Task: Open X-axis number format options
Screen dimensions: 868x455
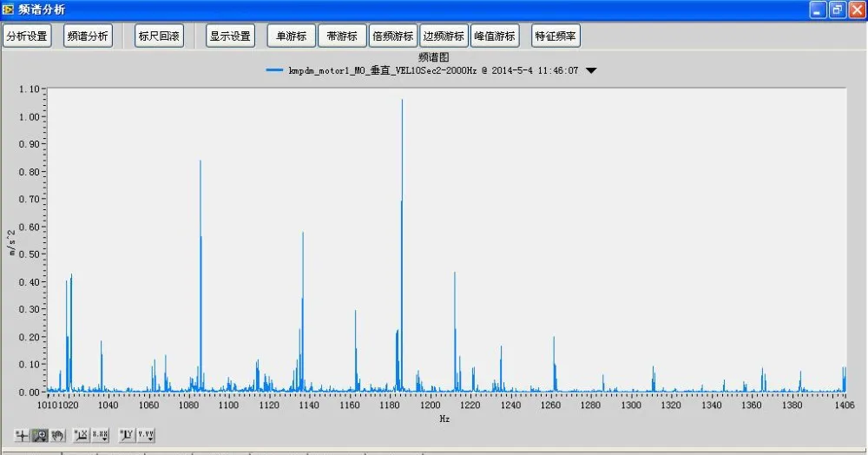Action: pos(101,435)
